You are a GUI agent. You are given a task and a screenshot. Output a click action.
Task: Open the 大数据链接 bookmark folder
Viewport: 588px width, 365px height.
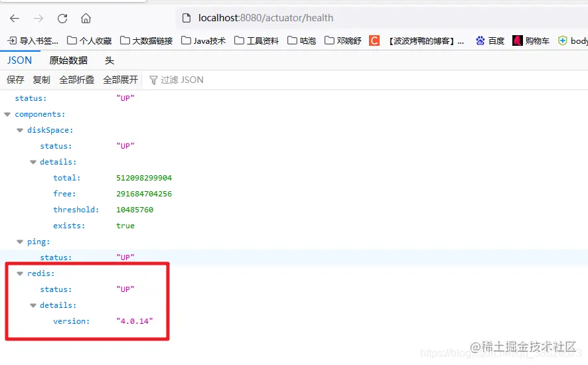[146, 40]
